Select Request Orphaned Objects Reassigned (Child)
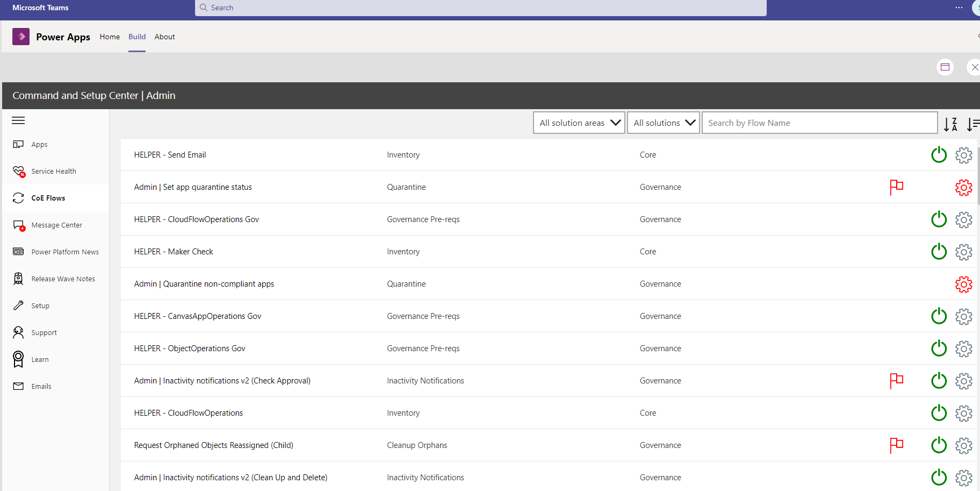980x491 pixels. (213, 445)
